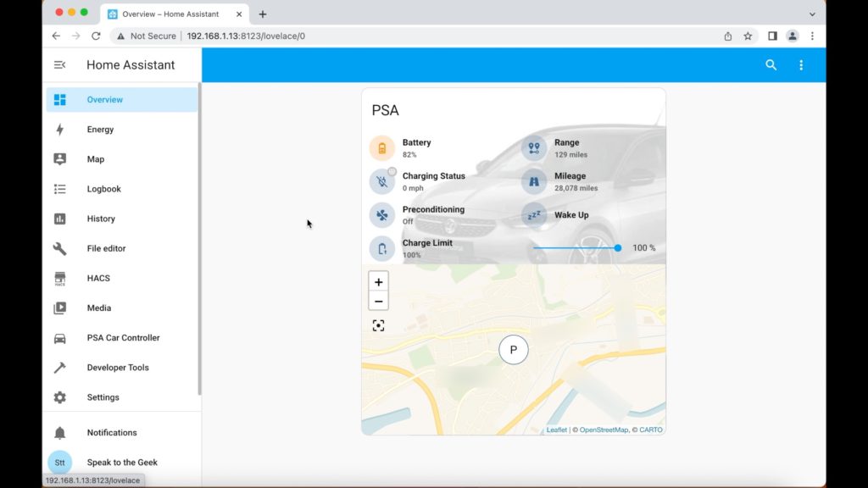The image size is (868, 488).
Task: Click the Range icon
Action: 534,148
